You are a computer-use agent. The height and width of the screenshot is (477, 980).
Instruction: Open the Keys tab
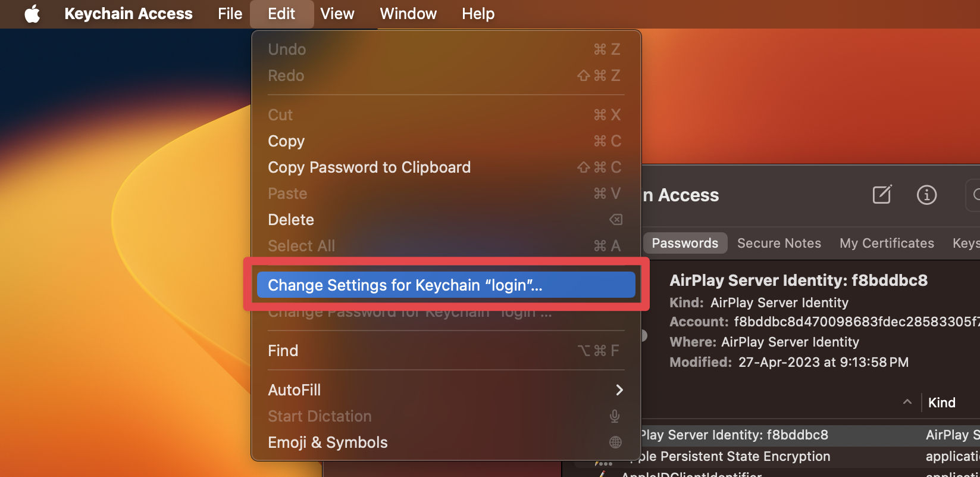click(x=966, y=243)
